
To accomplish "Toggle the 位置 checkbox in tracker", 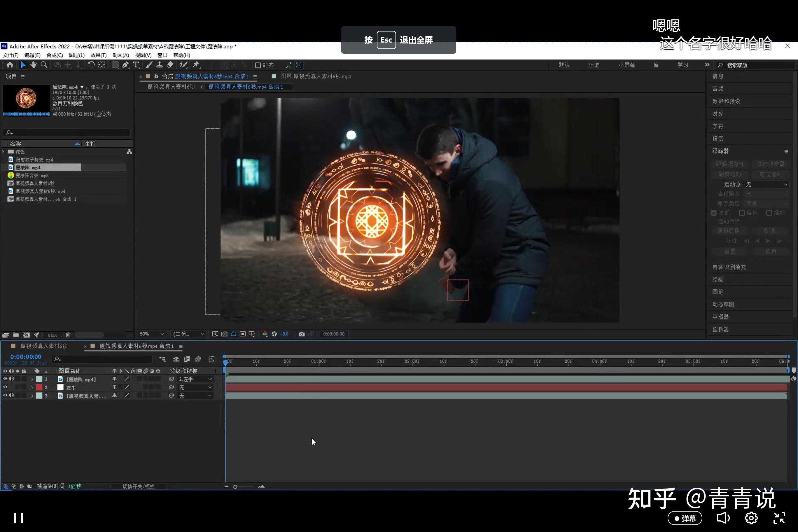I will [713, 213].
